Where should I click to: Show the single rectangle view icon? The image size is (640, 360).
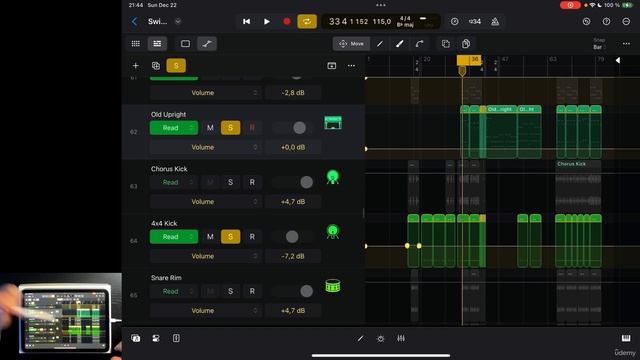pyautogui.click(x=185, y=44)
